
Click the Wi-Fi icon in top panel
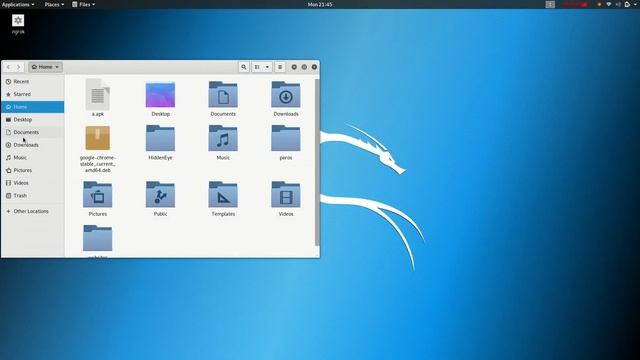pyautogui.click(x=609, y=4)
